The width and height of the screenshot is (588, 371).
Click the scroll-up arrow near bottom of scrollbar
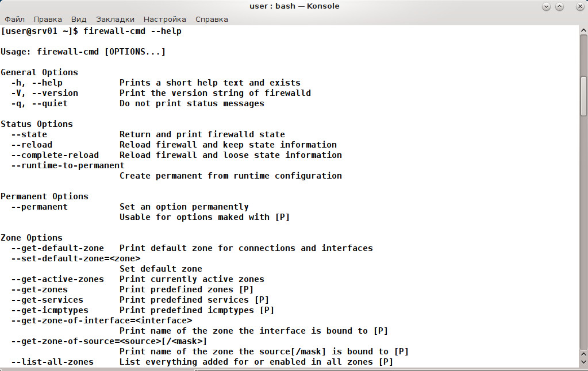click(583, 354)
